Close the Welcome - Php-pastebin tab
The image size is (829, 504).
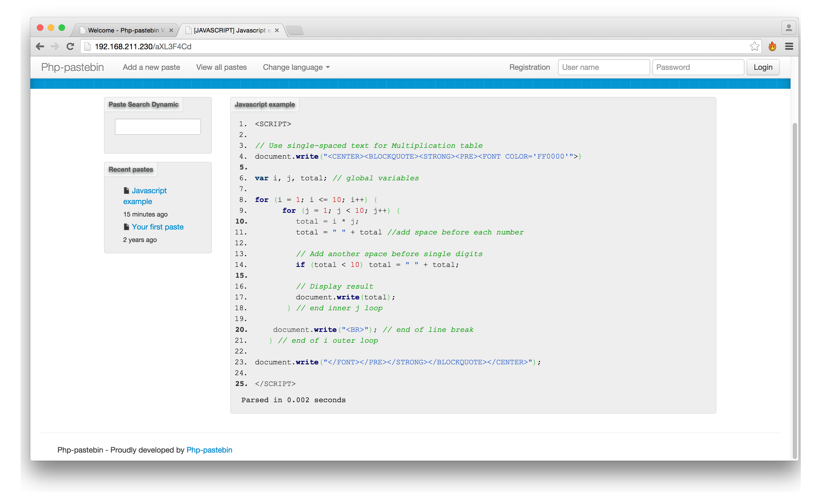point(171,30)
